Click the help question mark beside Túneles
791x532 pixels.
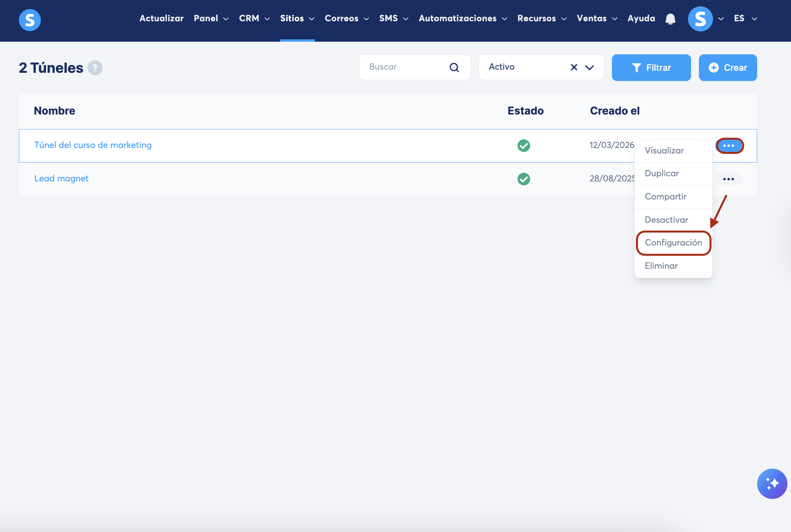[95, 68]
